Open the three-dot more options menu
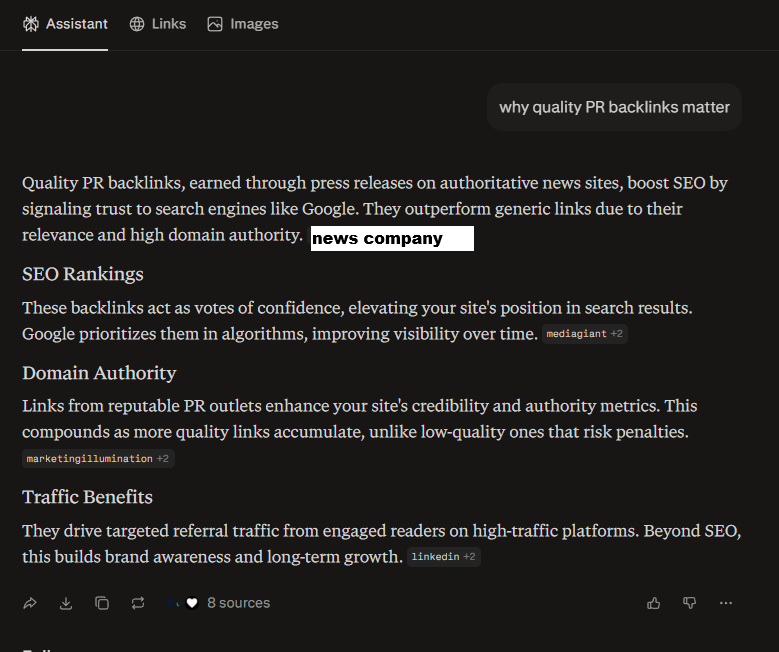The height and width of the screenshot is (652, 779). point(726,603)
